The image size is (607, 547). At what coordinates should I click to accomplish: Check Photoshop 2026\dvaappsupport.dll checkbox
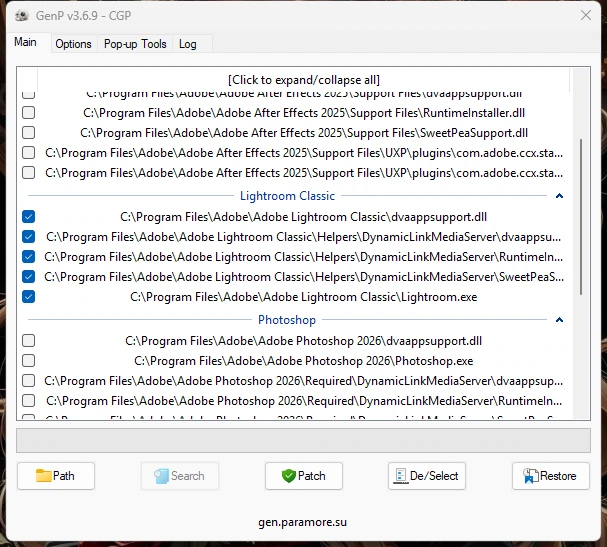(28, 341)
